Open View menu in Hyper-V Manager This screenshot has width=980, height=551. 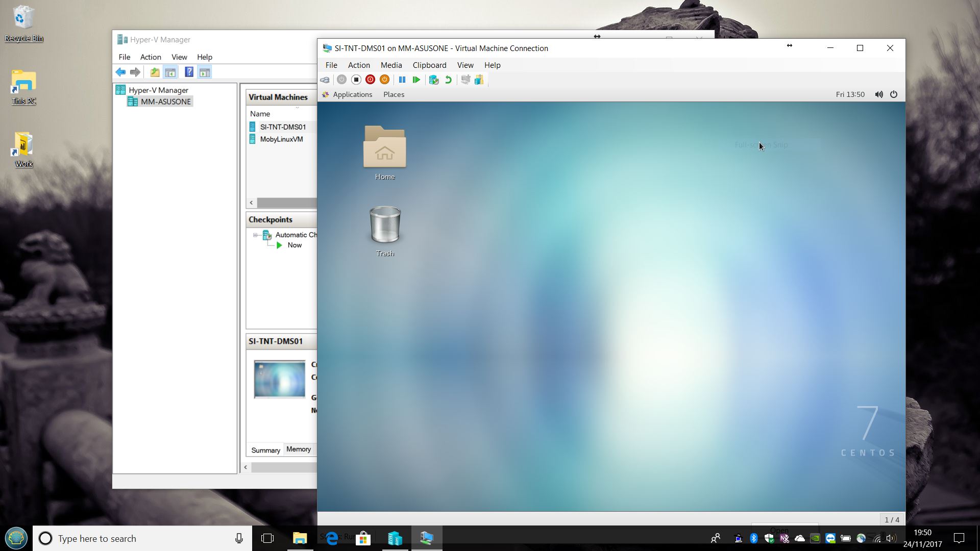click(179, 57)
